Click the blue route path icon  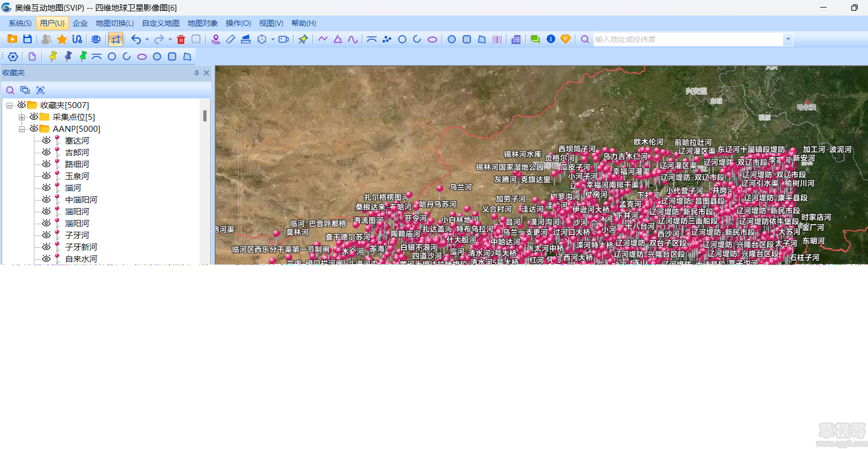[77, 39]
